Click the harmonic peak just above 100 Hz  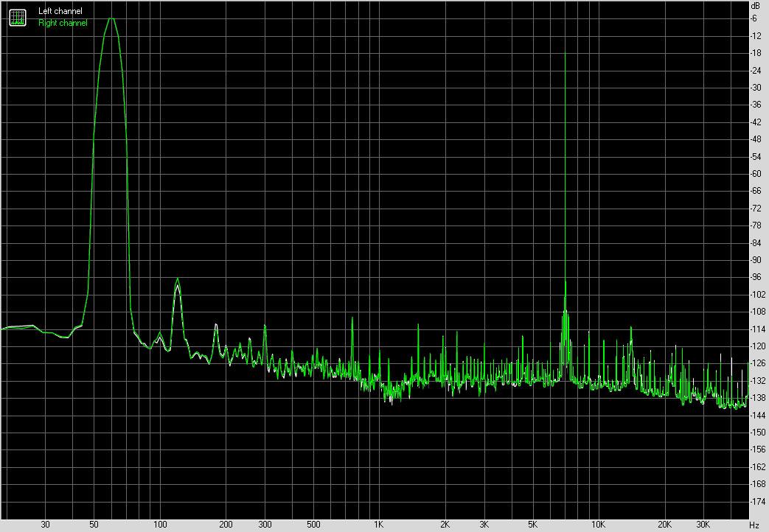[x=177, y=279]
